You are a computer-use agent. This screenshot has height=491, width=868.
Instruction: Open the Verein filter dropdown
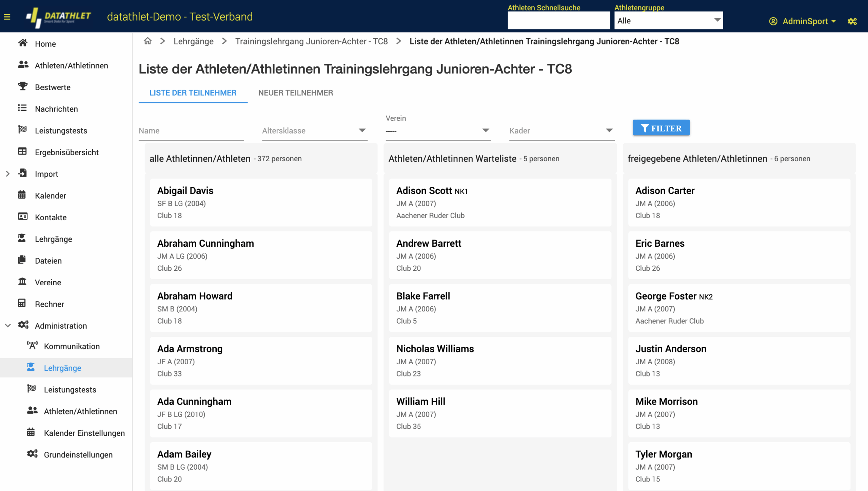(x=438, y=130)
